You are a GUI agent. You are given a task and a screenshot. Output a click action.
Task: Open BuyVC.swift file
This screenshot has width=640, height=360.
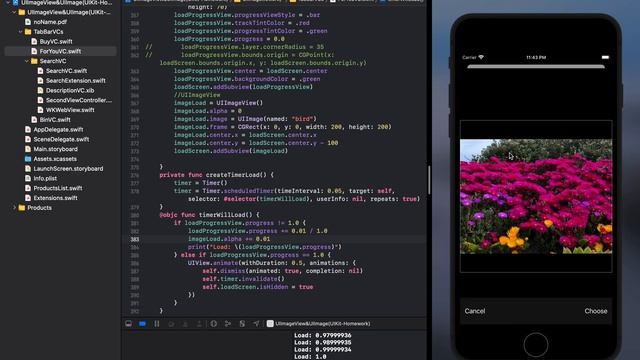point(56,42)
